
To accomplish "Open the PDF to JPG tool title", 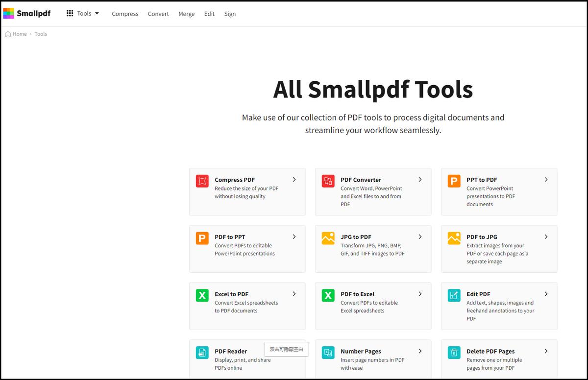I will [x=482, y=237].
